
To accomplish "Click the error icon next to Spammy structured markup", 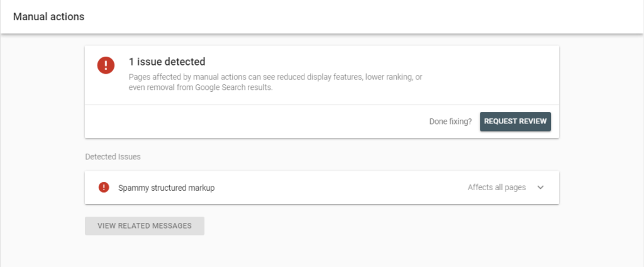I will [x=104, y=187].
